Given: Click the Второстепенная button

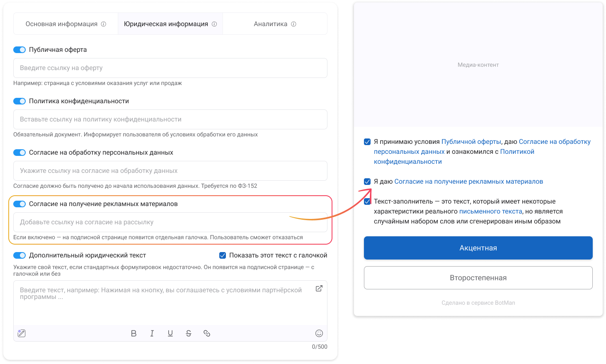Looking at the screenshot, I should pyautogui.click(x=478, y=278).
